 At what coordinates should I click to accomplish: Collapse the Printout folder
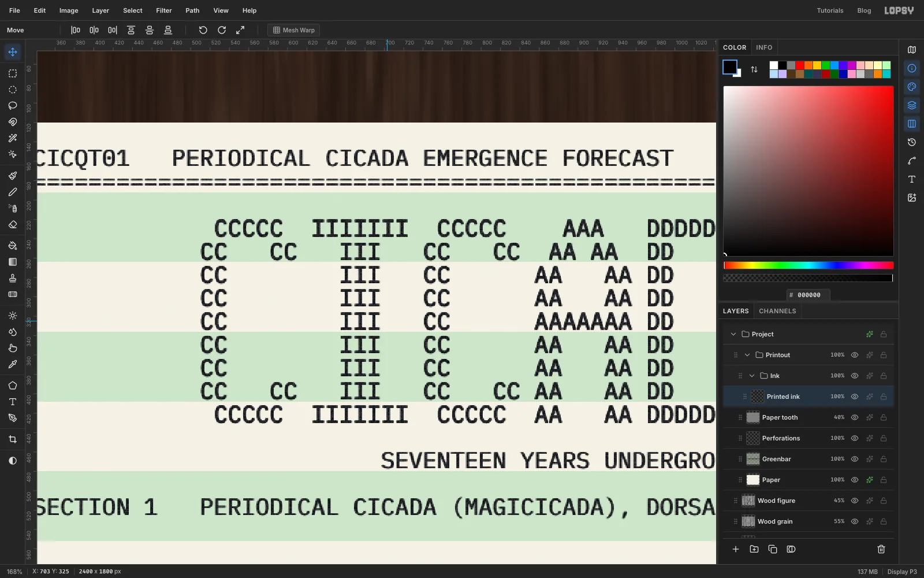(747, 355)
